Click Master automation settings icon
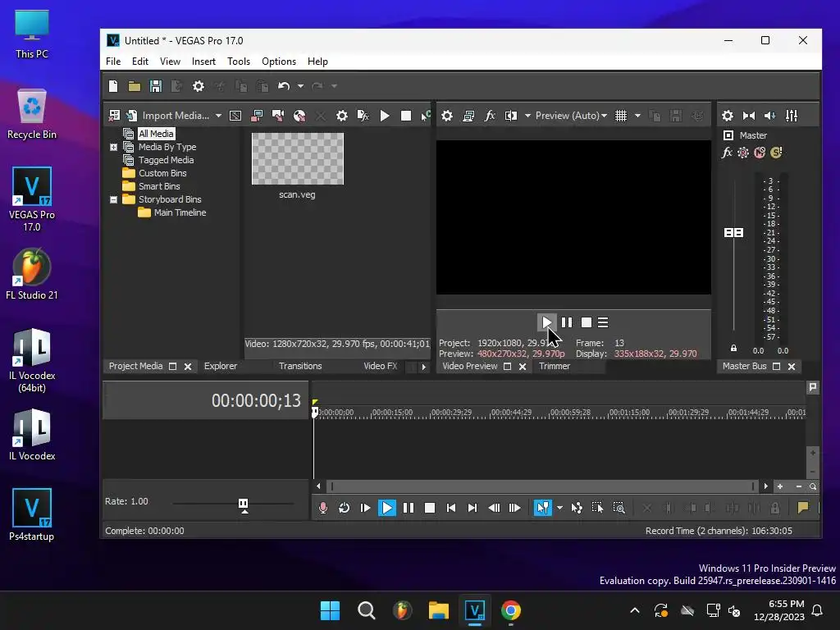Screen dimensions: 840x630 point(743,153)
